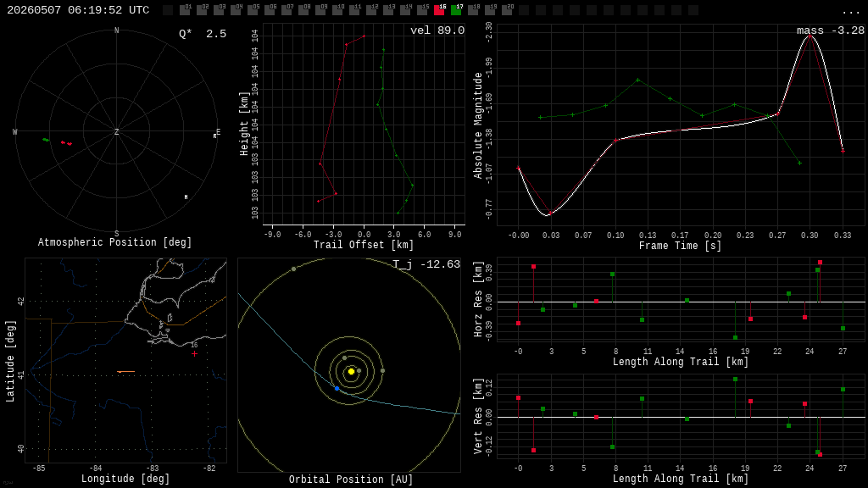Click station 20 indicator square
Viewport: 868px width, 488px height.
507,10
